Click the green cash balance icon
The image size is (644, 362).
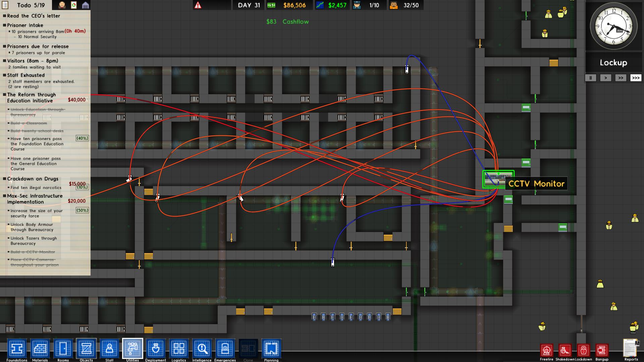tap(271, 5)
